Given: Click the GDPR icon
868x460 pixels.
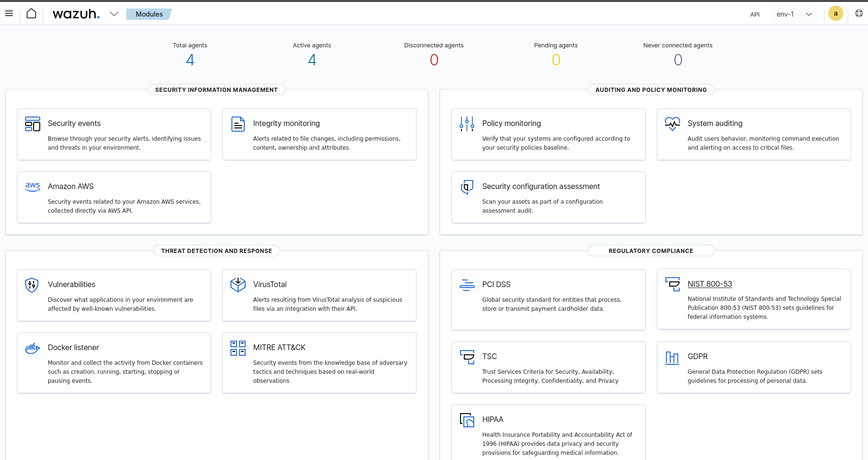Looking at the screenshot, I should tap(672, 358).
